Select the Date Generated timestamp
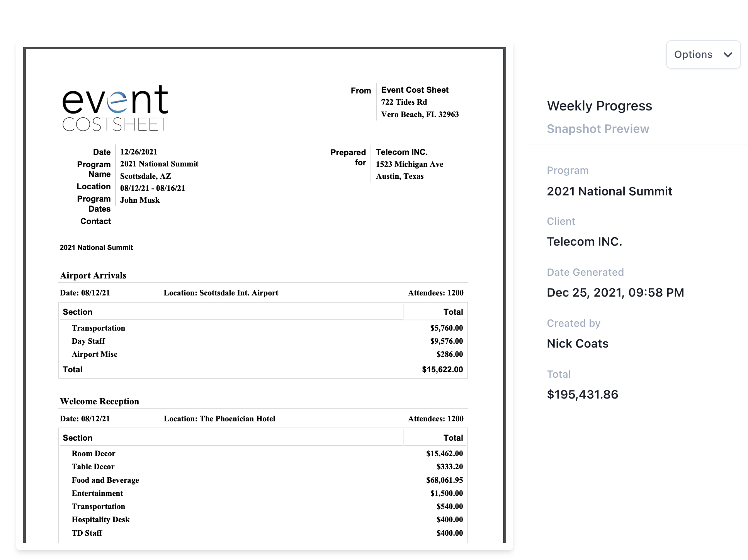The image size is (748, 560). point(615,292)
